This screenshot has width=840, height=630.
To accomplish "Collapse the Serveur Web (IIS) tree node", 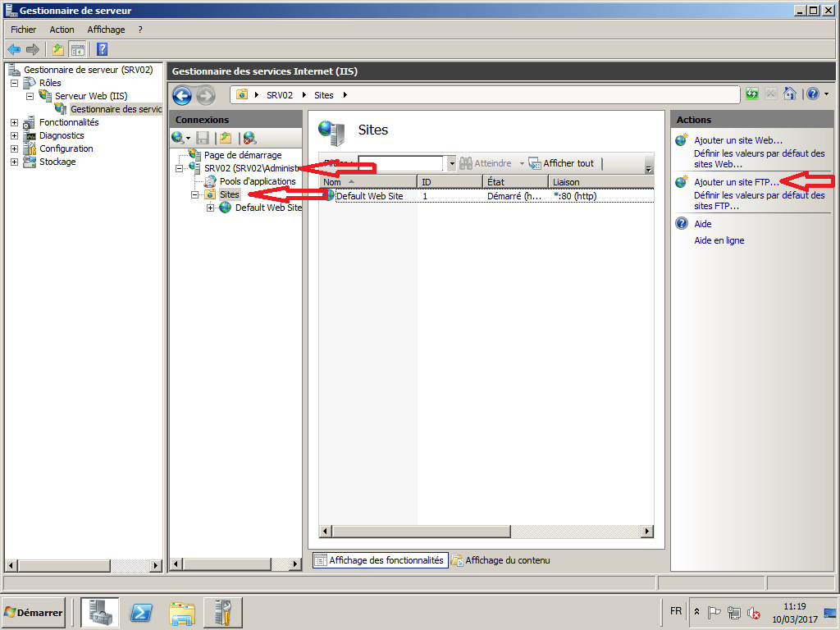I will pos(30,95).
